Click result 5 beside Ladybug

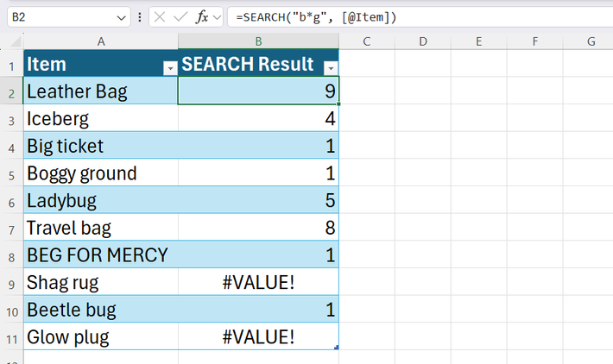(x=258, y=200)
